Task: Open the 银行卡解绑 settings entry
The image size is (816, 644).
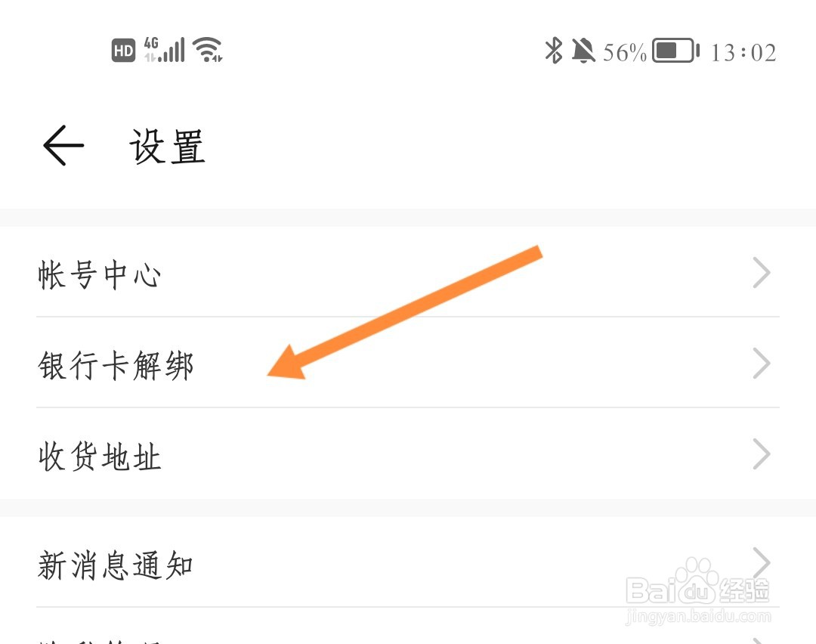Action: click(x=408, y=363)
